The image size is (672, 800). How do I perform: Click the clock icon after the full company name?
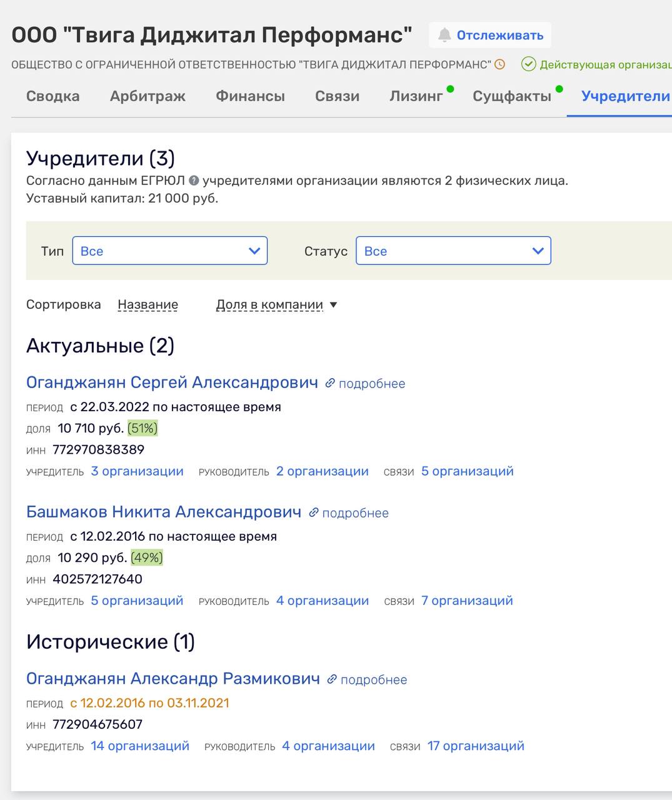tap(499, 64)
